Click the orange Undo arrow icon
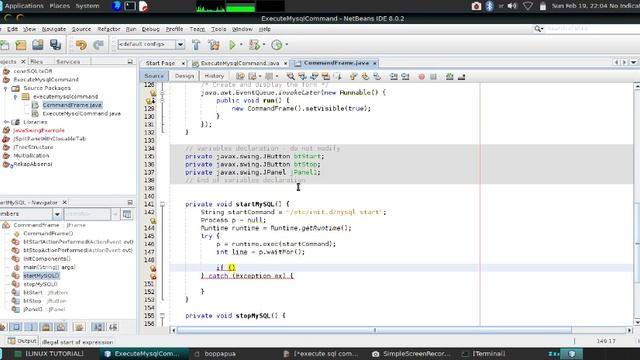 [x=81, y=45]
